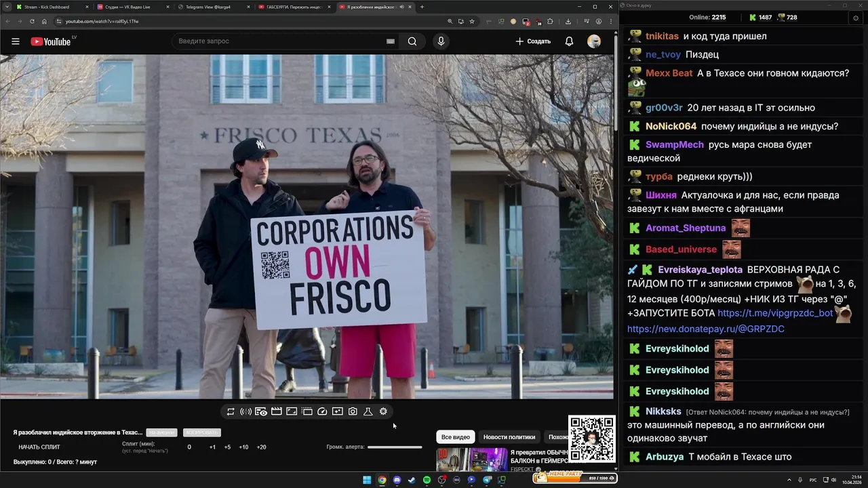Select the Все видео filter chip
Image resolution: width=868 pixels, height=488 pixels.
[456, 437]
